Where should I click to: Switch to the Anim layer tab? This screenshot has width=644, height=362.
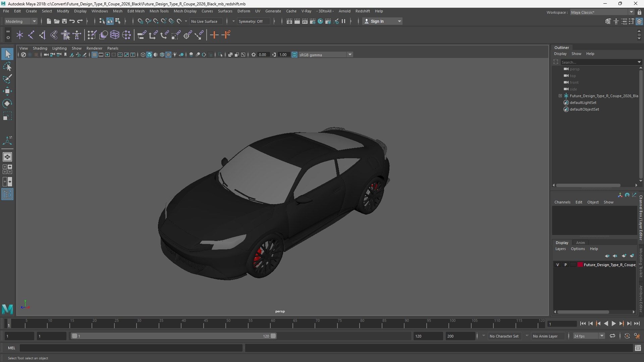580,243
